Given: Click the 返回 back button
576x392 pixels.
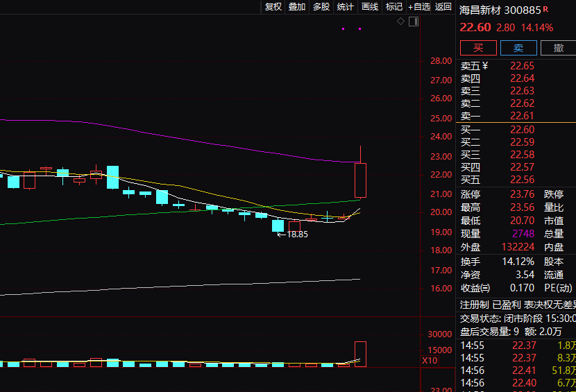Looking at the screenshot, I should click(443, 7).
